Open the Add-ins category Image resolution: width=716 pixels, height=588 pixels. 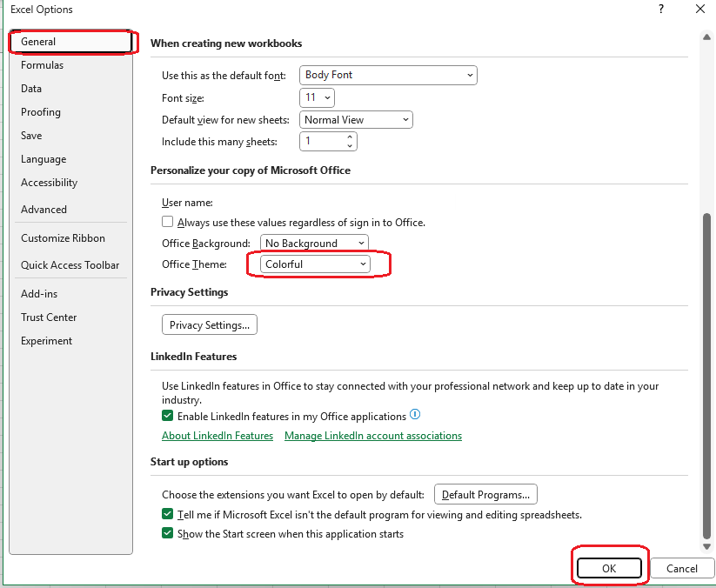(70, 293)
